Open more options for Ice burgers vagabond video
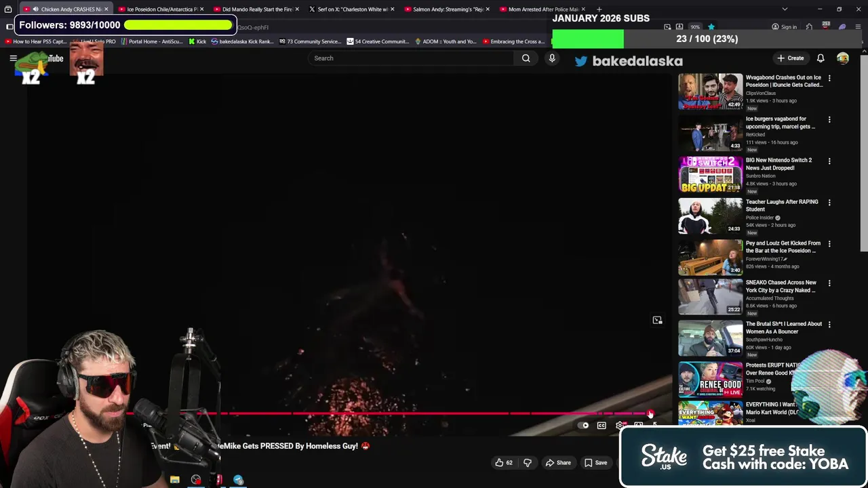The height and width of the screenshot is (488, 868). [x=829, y=120]
